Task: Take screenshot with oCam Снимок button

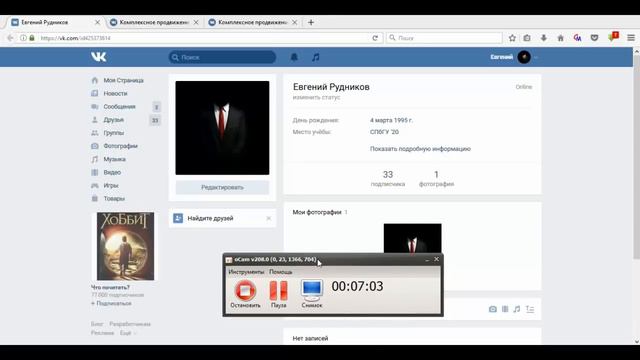Action: (312, 294)
